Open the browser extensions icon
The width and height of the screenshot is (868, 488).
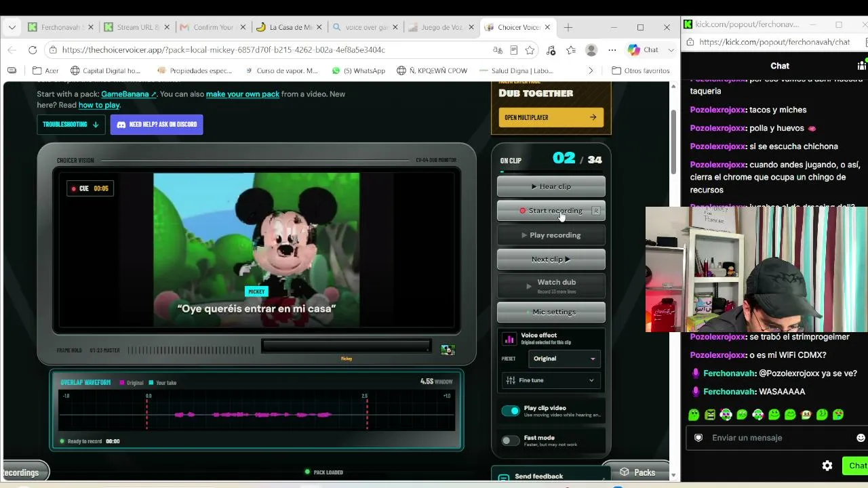click(551, 49)
